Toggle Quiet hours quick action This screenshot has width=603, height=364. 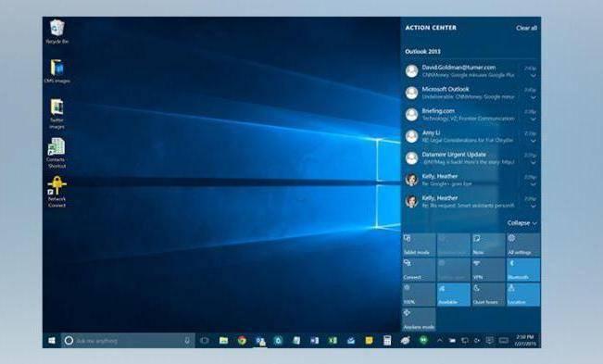click(x=488, y=295)
